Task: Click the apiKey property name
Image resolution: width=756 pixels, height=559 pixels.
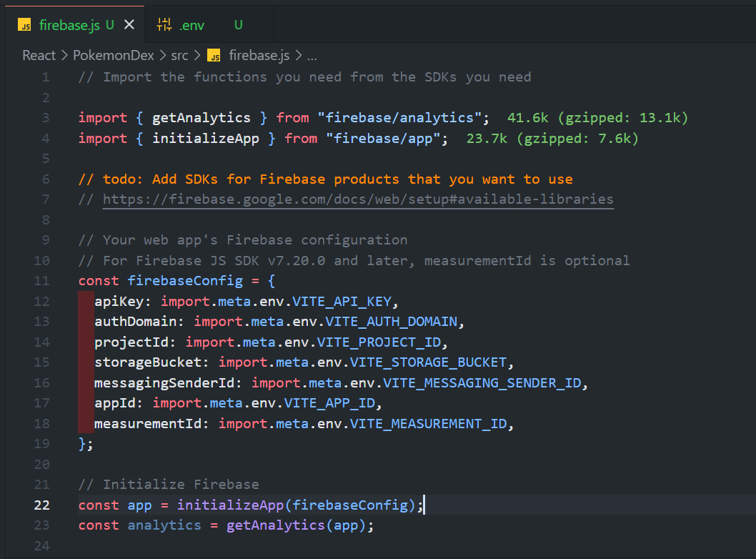Action: pyautogui.click(x=119, y=302)
